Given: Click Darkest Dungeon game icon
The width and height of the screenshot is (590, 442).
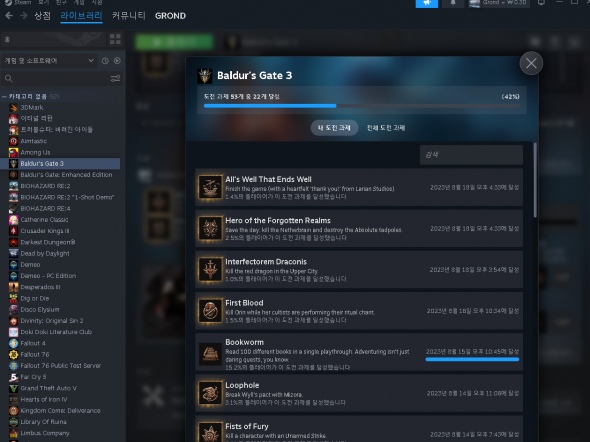Looking at the screenshot, I should point(14,242).
